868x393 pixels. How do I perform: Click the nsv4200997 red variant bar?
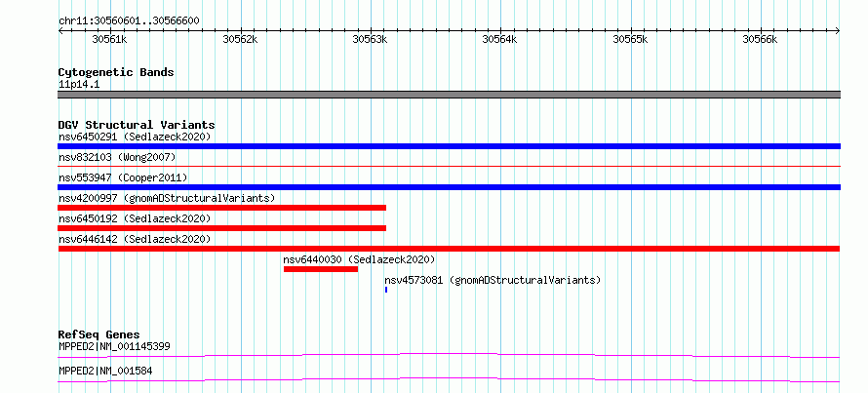pos(221,208)
